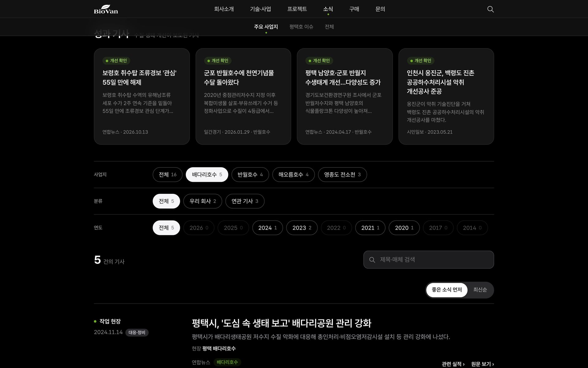
Task: Open the 기술·사업 menu
Action: (x=260, y=9)
